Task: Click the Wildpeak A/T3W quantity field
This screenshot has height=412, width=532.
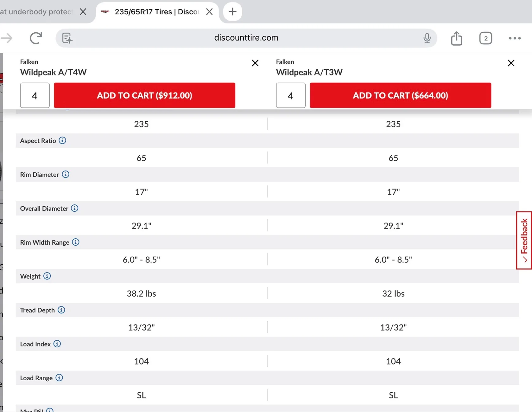Action: 290,95
